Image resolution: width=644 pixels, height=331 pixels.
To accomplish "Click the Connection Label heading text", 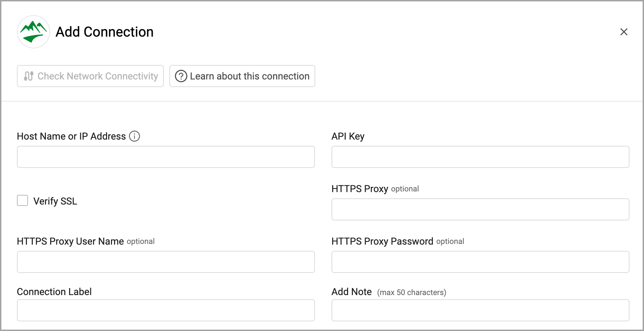I will coord(54,292).
